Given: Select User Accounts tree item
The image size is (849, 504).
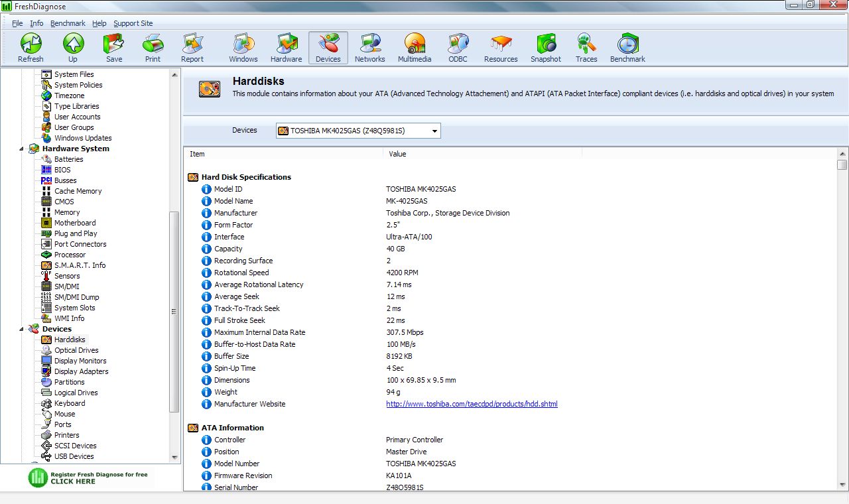Looking at the screenshot, I should point(77,117).
